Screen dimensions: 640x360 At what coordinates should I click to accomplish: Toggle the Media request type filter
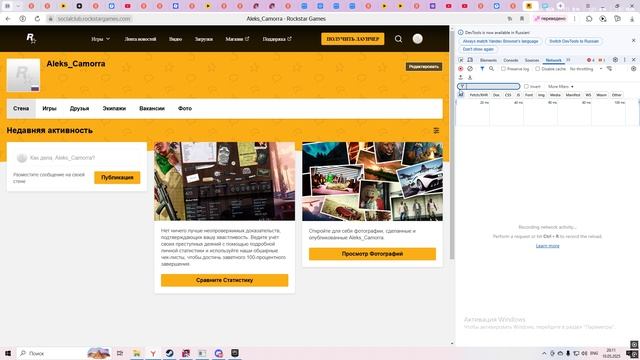click(555, 95)
